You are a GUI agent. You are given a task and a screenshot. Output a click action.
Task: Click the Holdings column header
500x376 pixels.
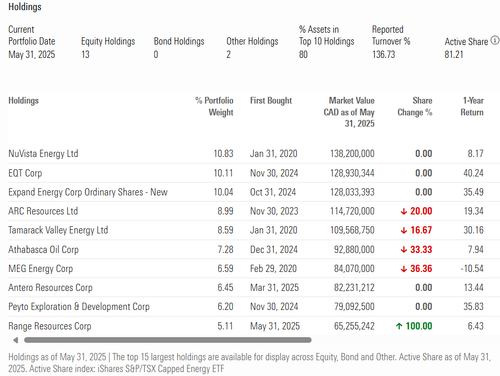coord(23,100)
